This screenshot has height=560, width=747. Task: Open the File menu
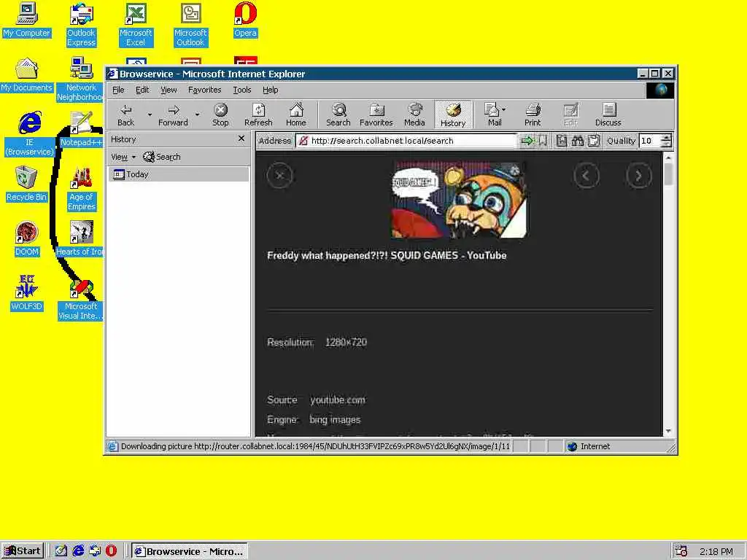click(117, 90)
